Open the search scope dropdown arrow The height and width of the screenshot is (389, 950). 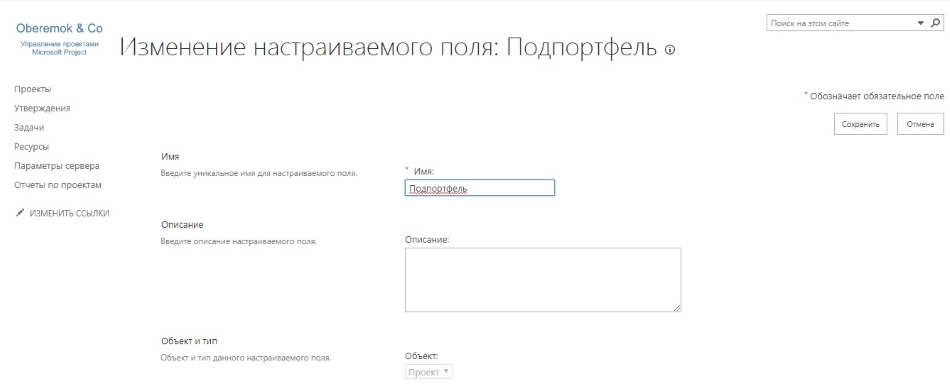[x=921, y=23]
